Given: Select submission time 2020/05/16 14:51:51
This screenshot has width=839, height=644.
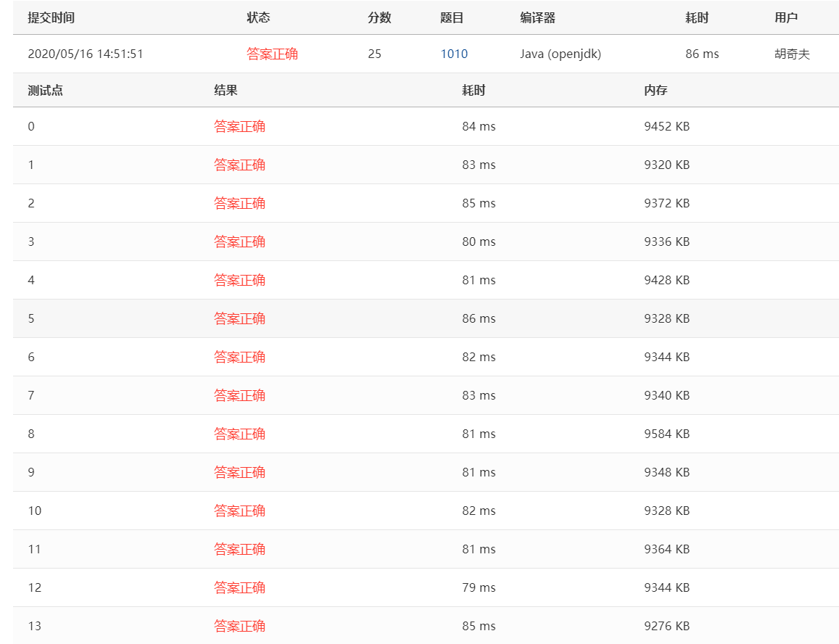Looking at the screenshot, I should click(86, 54).
